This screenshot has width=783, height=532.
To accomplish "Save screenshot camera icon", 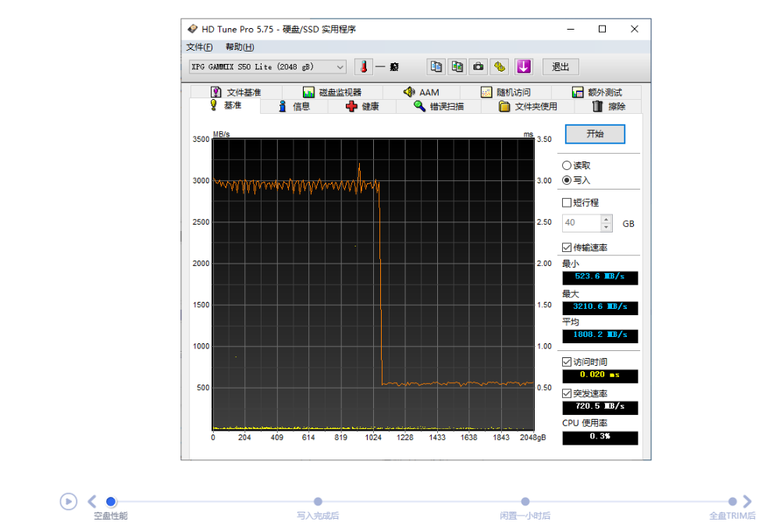I will pyautogui.click(x=478, y=67).
